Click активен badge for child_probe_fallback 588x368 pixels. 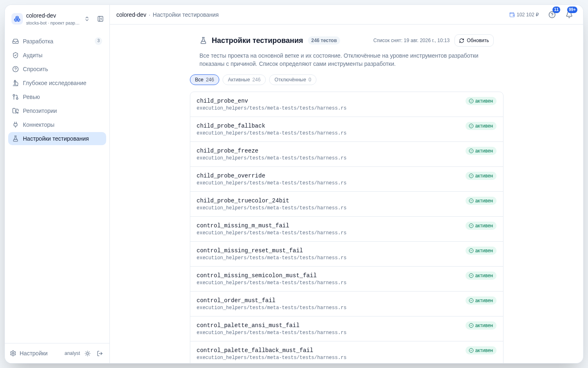pyautogui.click(x=481, y=126)
